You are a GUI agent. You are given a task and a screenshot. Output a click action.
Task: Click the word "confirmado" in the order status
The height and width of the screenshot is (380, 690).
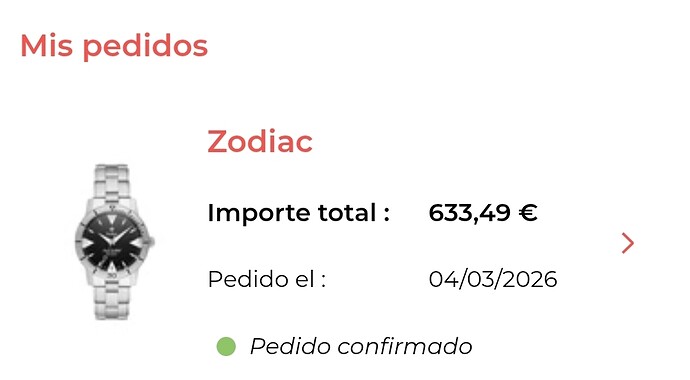coord(405,347)
